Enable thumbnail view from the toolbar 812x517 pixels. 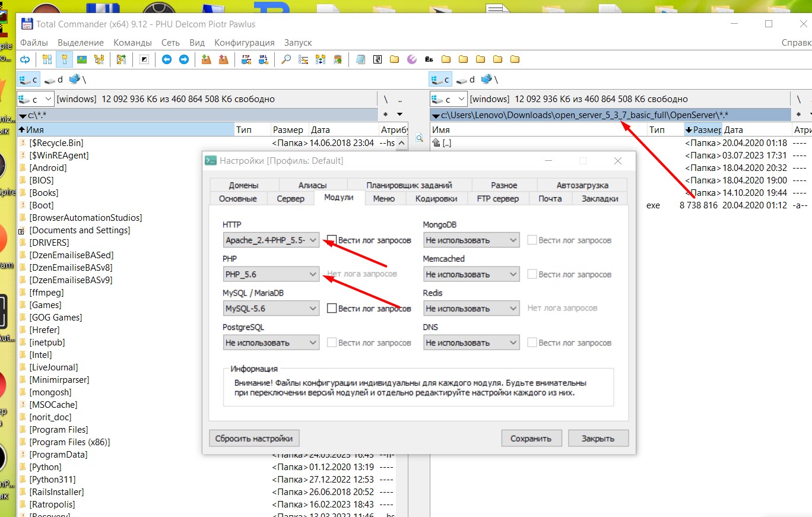point(82,59)
